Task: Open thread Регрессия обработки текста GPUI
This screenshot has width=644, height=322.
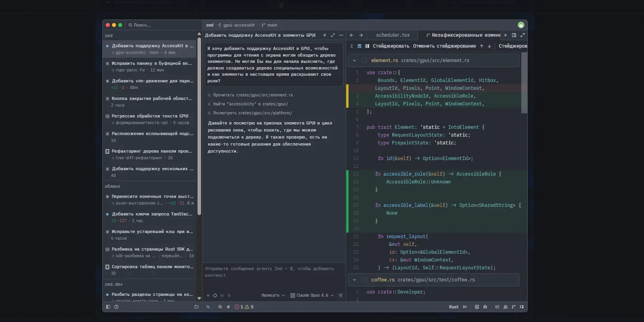Action: click(x=150, y=119)
